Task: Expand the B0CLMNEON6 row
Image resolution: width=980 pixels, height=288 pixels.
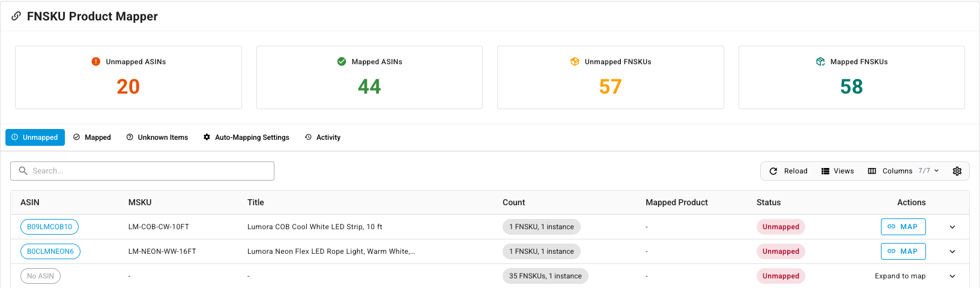Action: tap(952, 251)
